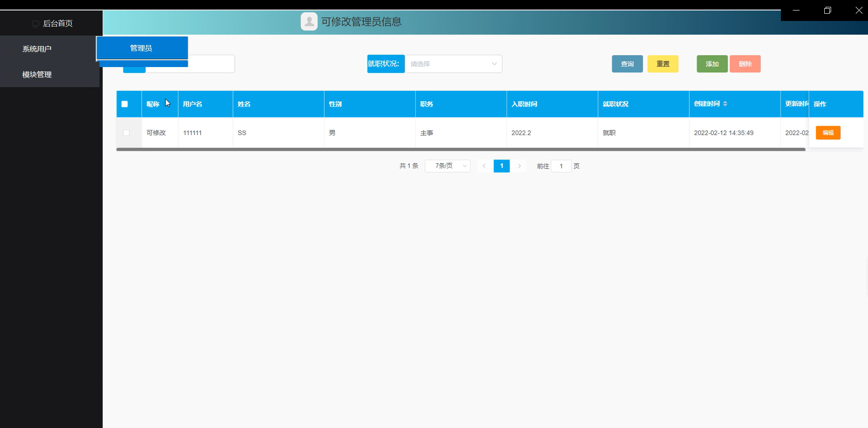The height and width of the screenshot is (428, 868).
Task: Click the 操作 column header
Action: [x=836, y=104]
